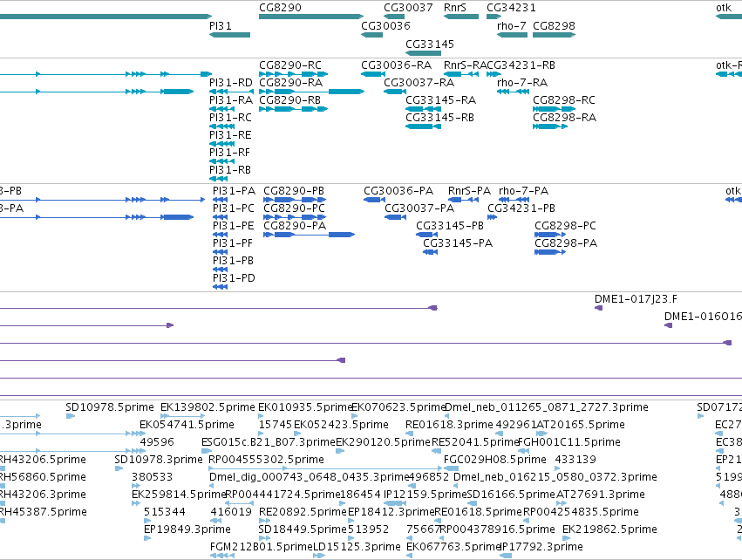Select the FGM212B01.5prime EST label
The image size is (742, 560).
click(x=262, y=547)
